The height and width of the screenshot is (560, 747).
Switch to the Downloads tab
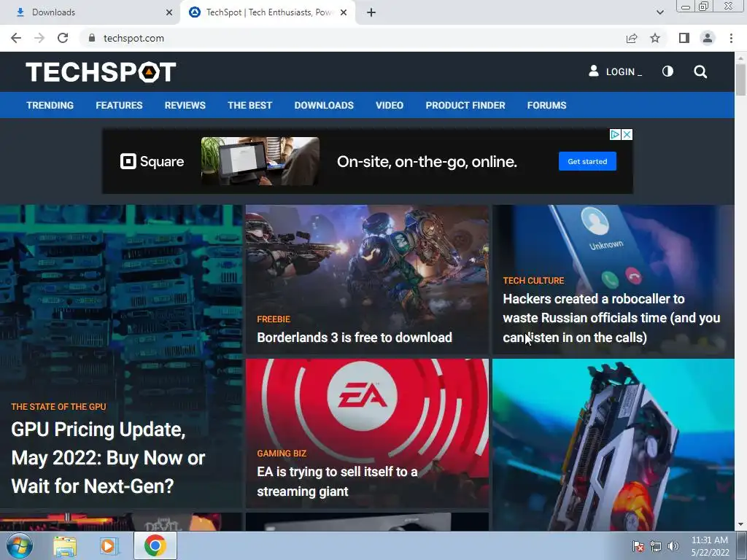click(x=90, y=12)
